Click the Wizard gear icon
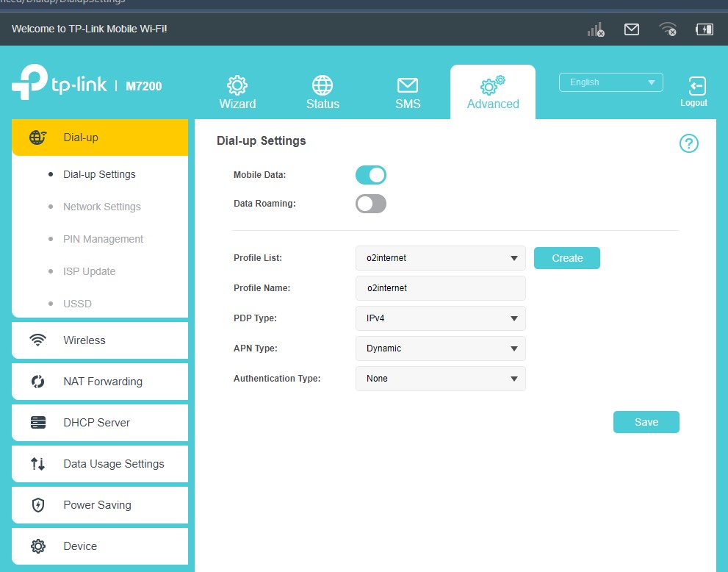This screenshot has height=572, width=728. coord(237,85)
